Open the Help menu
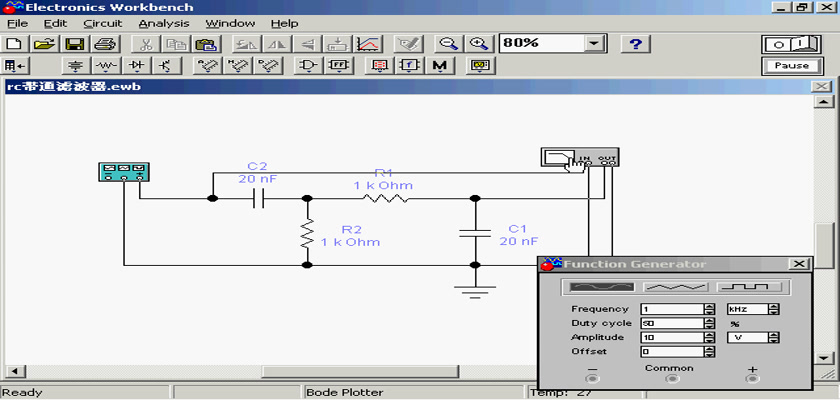Screen dimensions: 840x400 284,24
